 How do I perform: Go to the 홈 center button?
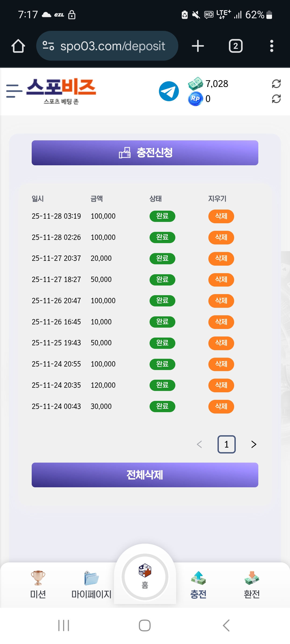click(145, 577)
